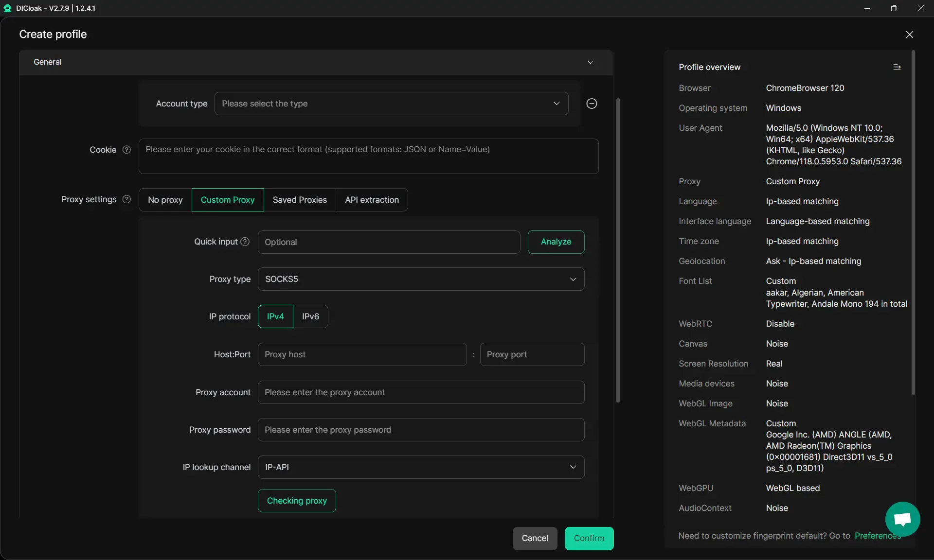
Task: Switch to API extraction tab
Action: [372, 200]
